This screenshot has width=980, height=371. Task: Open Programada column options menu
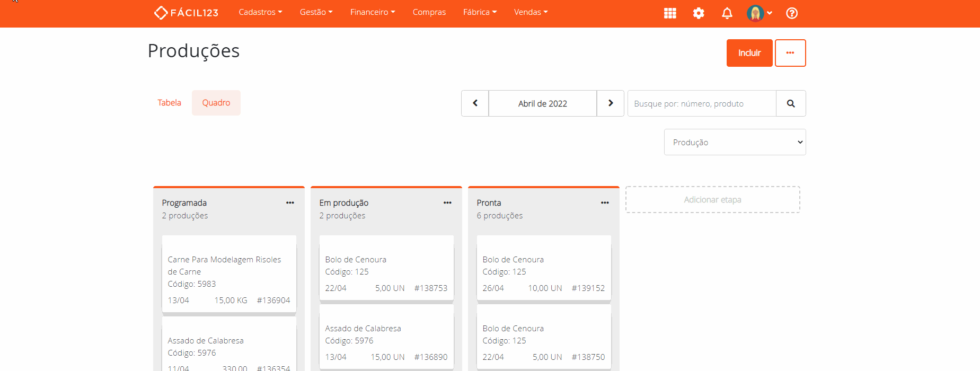290,203
